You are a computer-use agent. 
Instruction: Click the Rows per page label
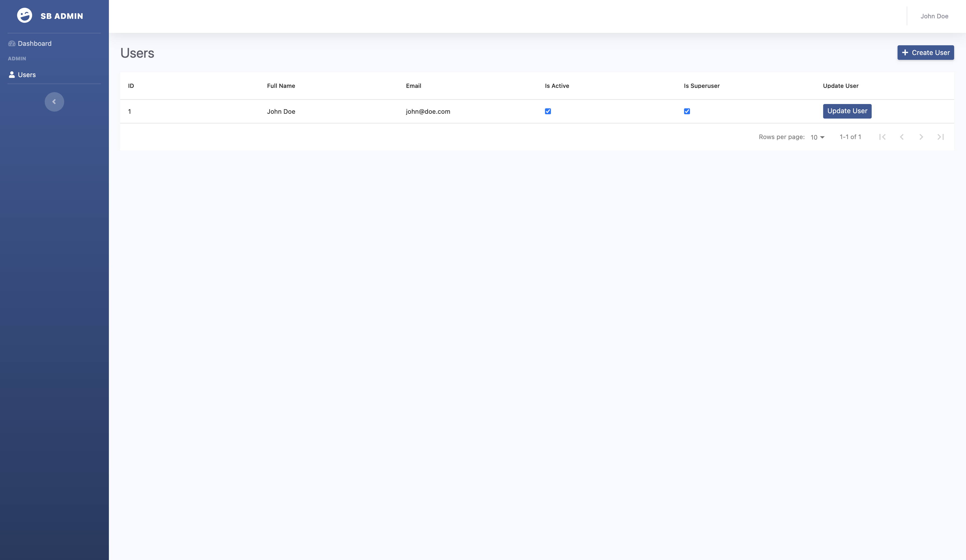point(782,137)
